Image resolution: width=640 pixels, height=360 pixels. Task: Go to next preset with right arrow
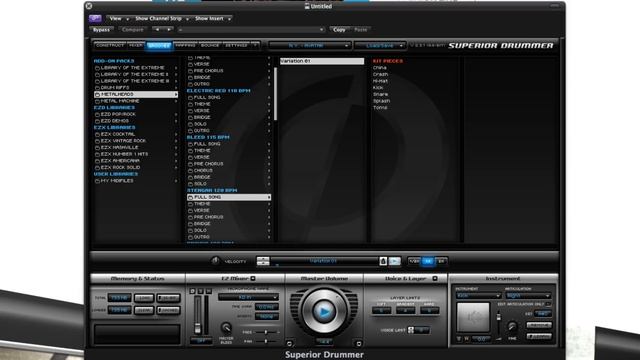pyautogui.click(x=169, y=29)
